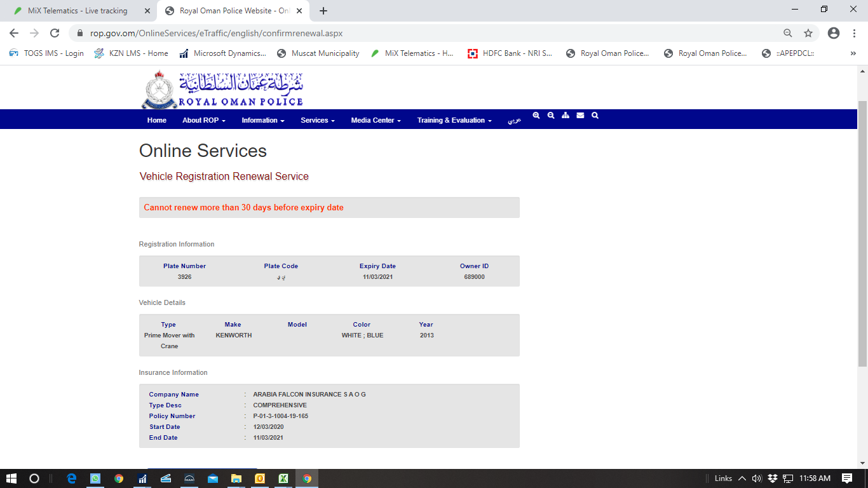Open Excel from the Windows taskbar
Image resolution: width=868 pixels, height=488 pixels.
[283, 478]
